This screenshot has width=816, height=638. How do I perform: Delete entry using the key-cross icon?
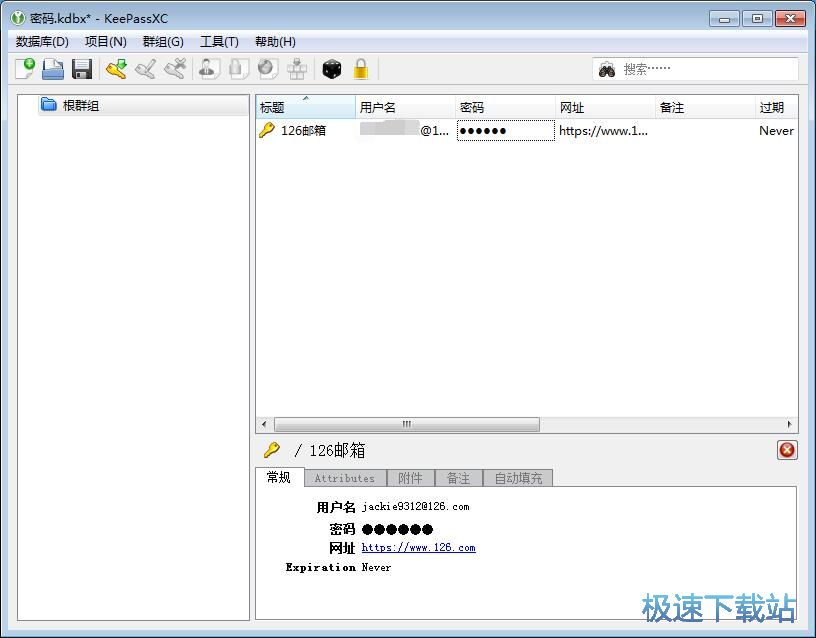175,69
